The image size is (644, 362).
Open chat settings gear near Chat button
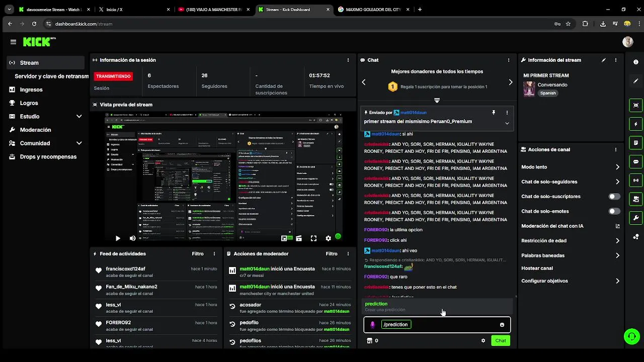483,340
